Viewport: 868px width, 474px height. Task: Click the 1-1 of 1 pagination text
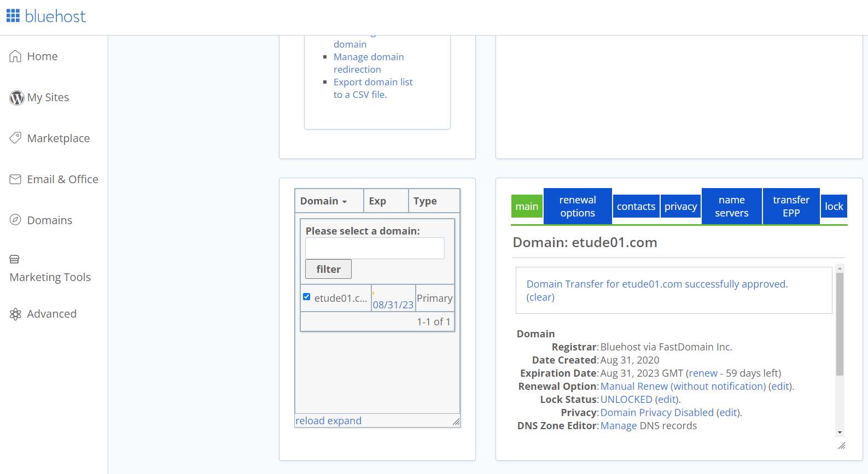(434, 321)
